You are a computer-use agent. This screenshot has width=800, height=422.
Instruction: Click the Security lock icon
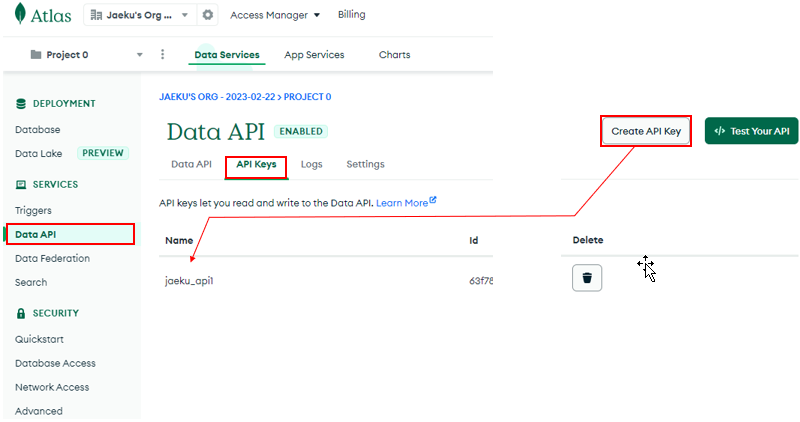(x=21, y=313)
